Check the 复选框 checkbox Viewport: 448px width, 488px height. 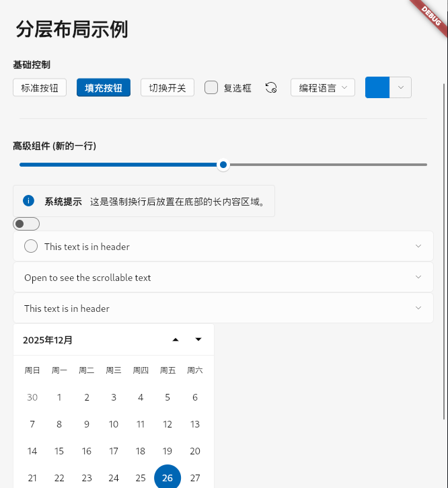[211, 87]
